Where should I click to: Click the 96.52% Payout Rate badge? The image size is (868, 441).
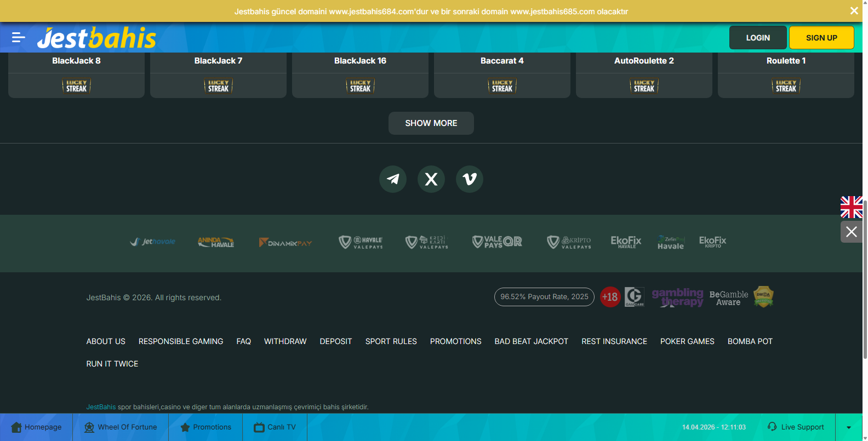pos(544,297)
